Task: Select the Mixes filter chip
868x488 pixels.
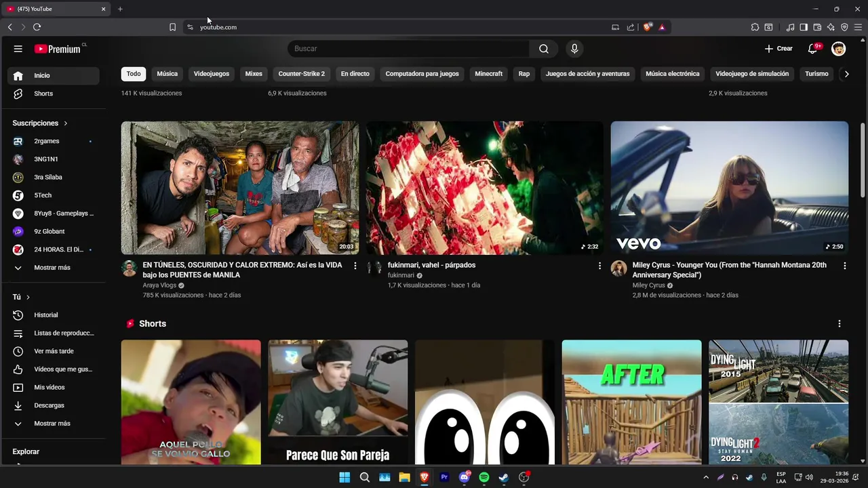Action: tap(254, 74)
